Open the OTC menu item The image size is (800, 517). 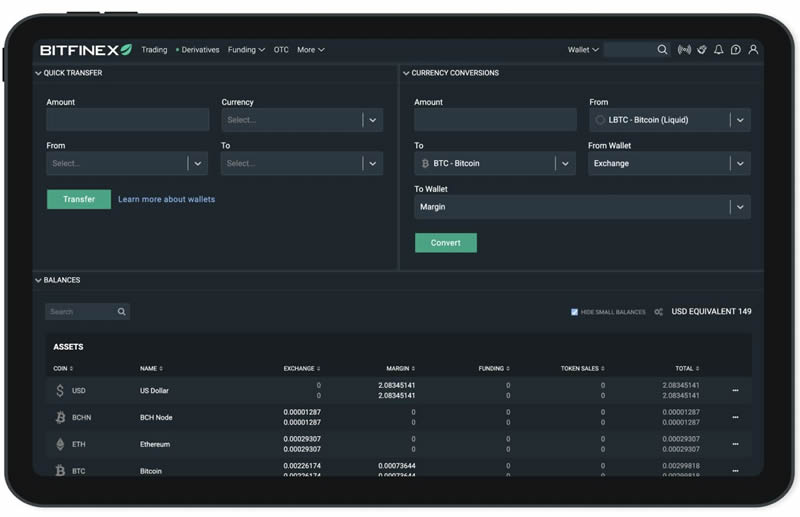click(281, 50)
